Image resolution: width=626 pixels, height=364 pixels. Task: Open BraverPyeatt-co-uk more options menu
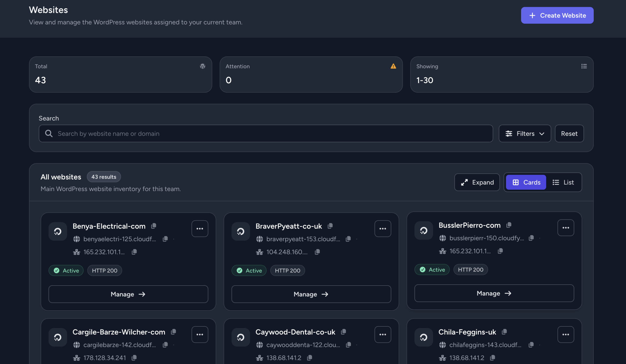tap(382, 228)
